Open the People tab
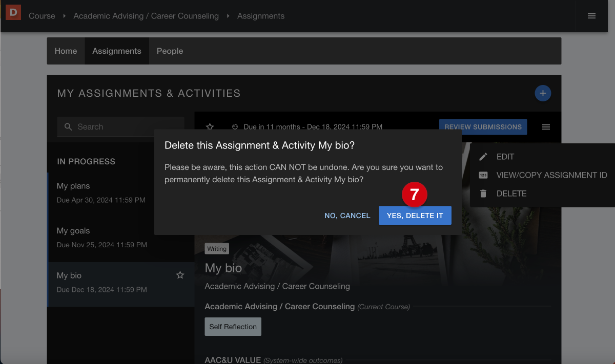Image resolution: width=615 pixels, height=364 pixels. click(x=170, y=51)
